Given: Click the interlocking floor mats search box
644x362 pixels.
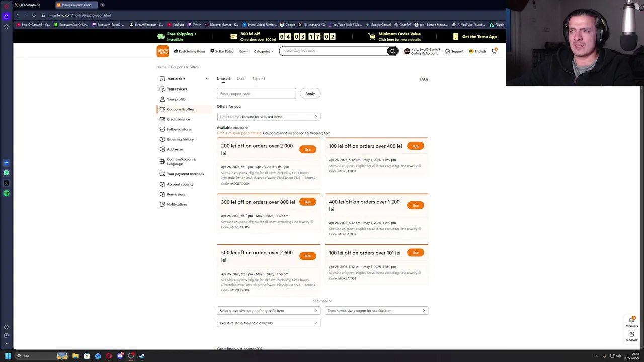Looking at the screenshot, I should tap(333, 51).
